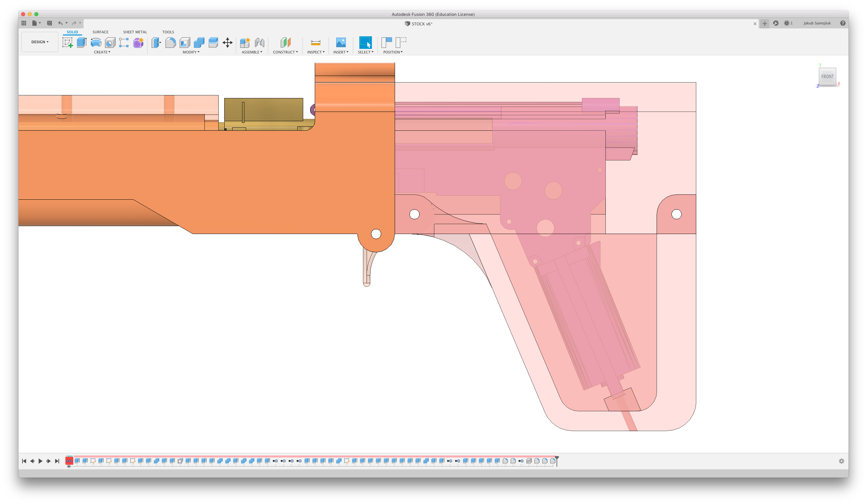The height and width of the screenshot is (504, 867).
Task: Select the Move/Copy arrows tool
Action: (x=228, y=43)
